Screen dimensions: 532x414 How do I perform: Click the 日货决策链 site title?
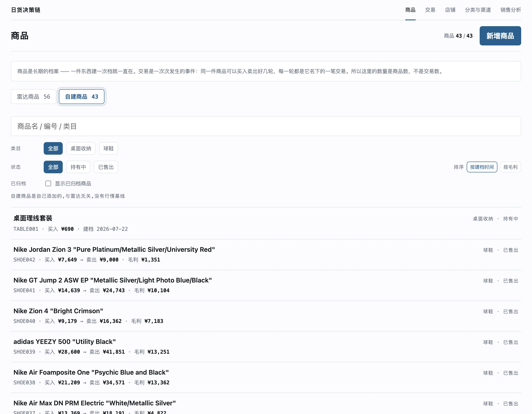point(26,10)
